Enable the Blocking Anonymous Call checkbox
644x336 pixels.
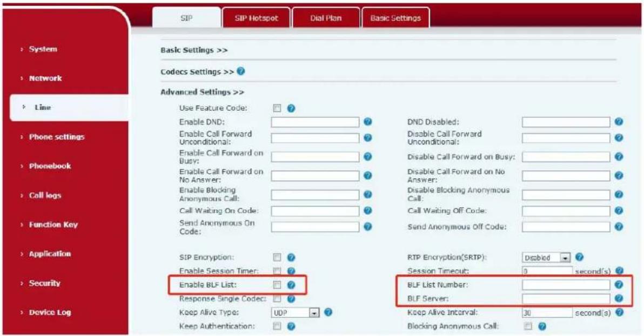click(528, 327)
